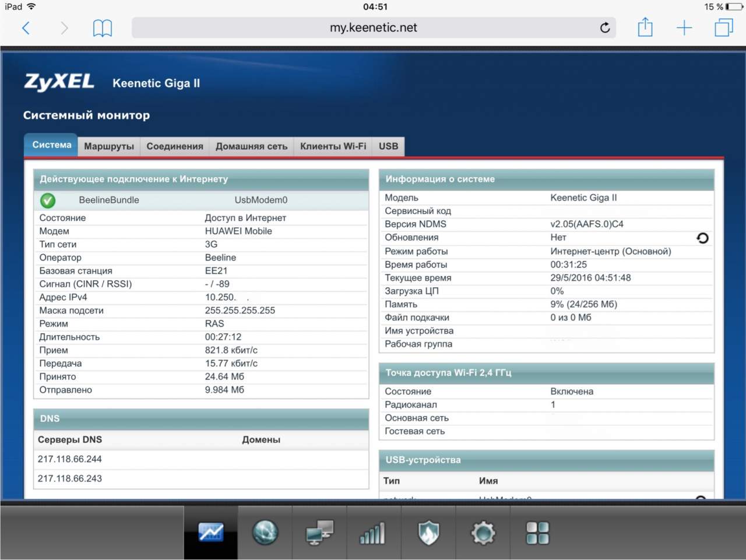
Task: Tap Safari's reload page icon
Action: click(605, 28)
